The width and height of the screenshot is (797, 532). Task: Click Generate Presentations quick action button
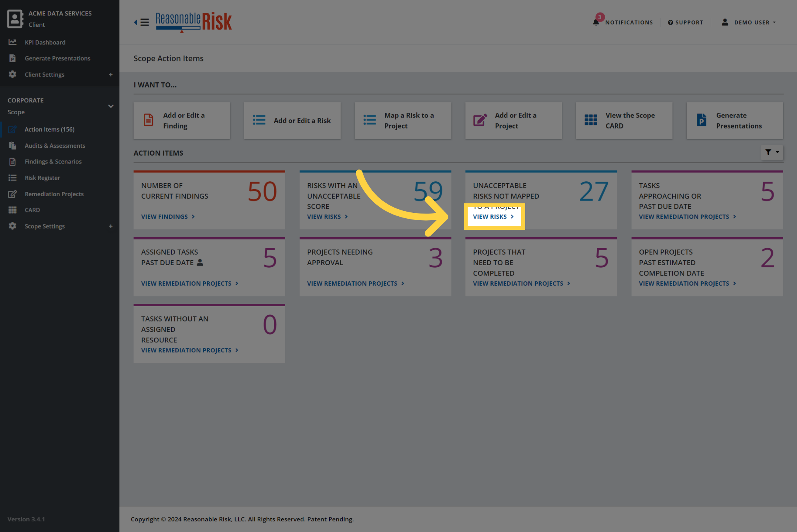click(735, 121)
